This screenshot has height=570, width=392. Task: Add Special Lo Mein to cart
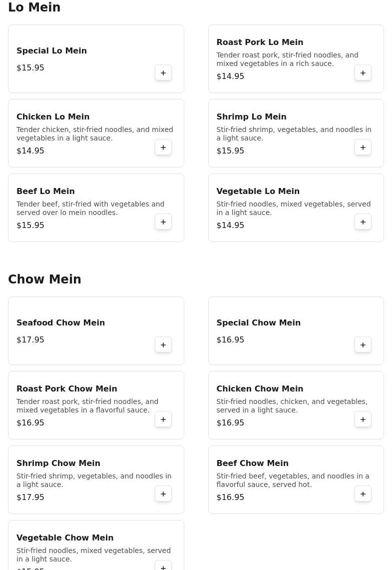(163, 73)
